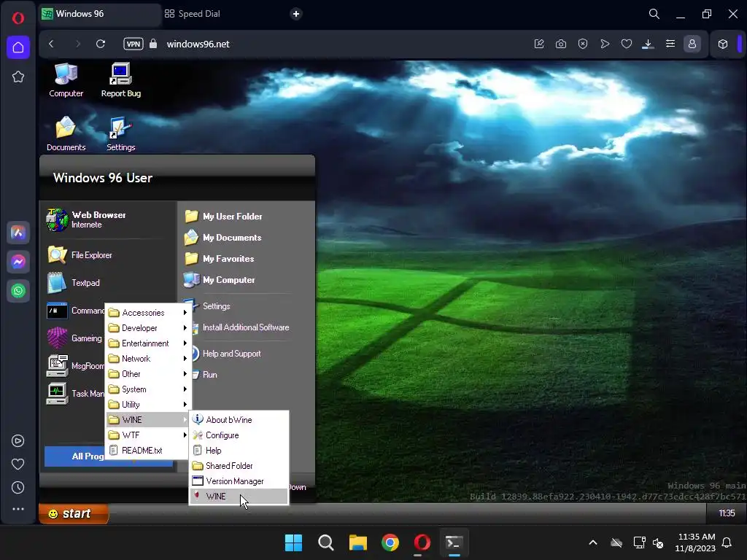Expand the Other submenu

148,374
